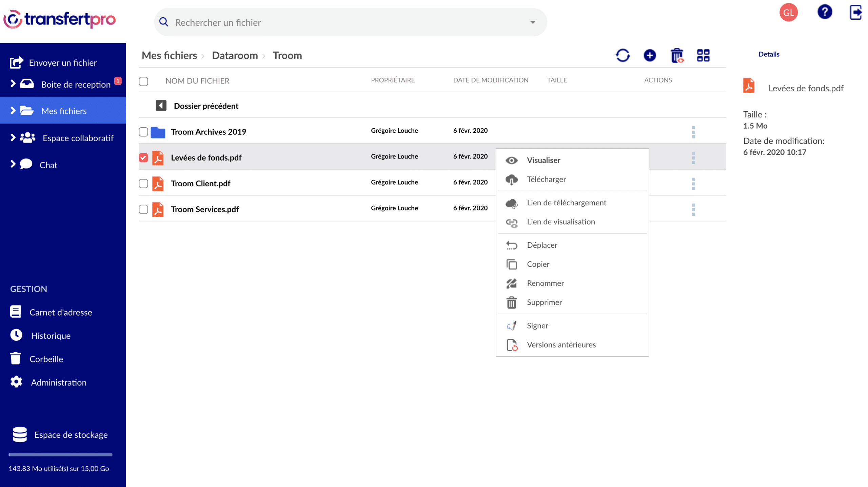Toggle checkbox for Troom Client.pdf
Image resolution: width=868 pixels, height=487 pixels.
pos(143,183)
